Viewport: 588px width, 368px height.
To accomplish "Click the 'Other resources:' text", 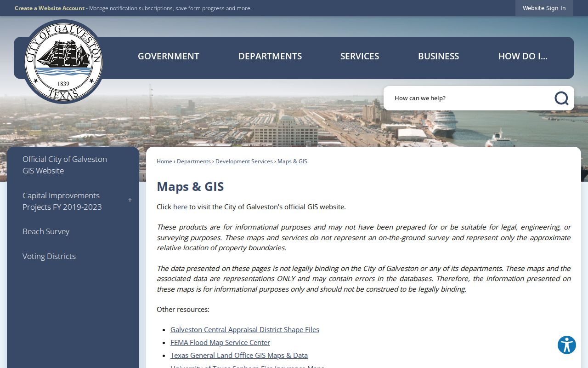I will [x=183, y=310].
